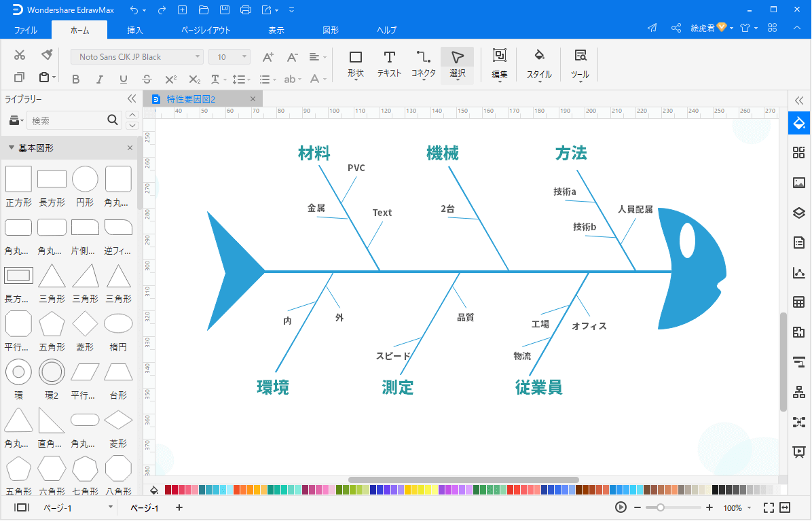The image size is (812, 521).
Task: Toggle underline text formatting
Action: (x=123, y=79)
